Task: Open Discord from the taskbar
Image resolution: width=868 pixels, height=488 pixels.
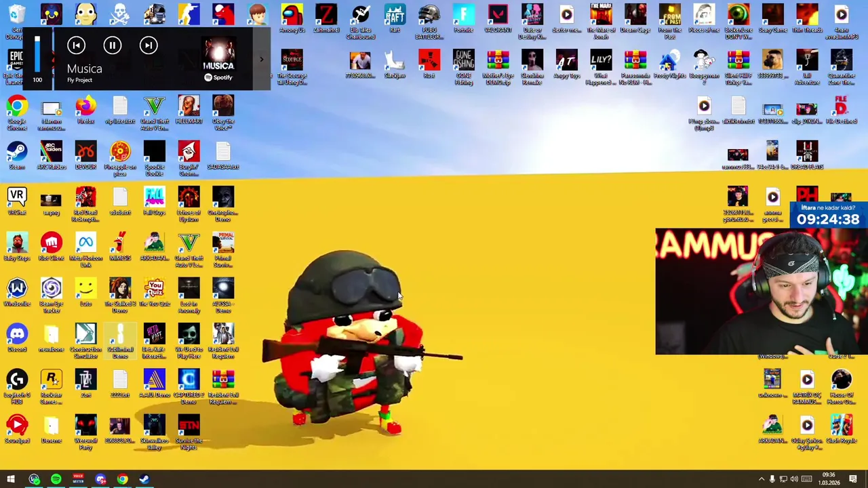Action: coord(100,479)
